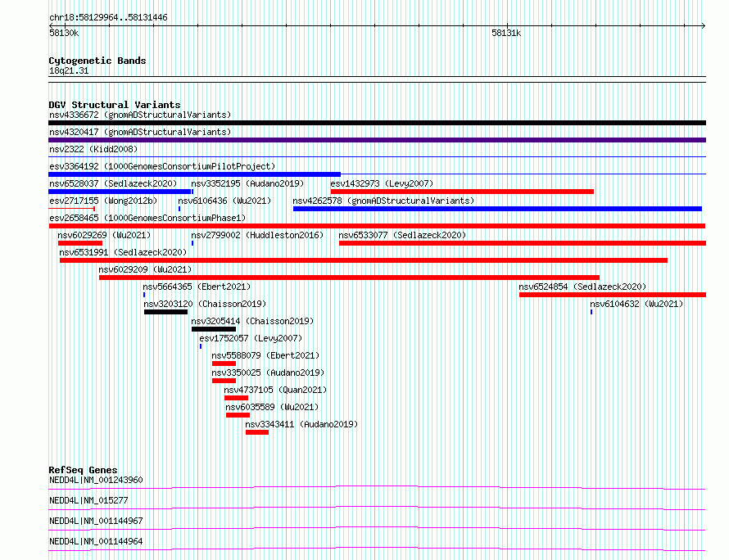This screenshot has height=560, width=729.
Task: Click the red nsv4737105 (Quan2021) bar
Action: pyautogui.click(x=236, y=398)
